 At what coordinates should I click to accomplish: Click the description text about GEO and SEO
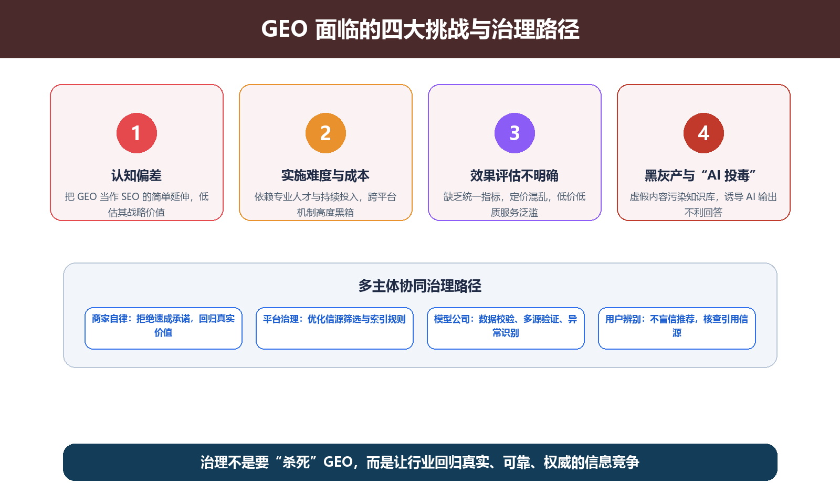click(x=136, y=204)
